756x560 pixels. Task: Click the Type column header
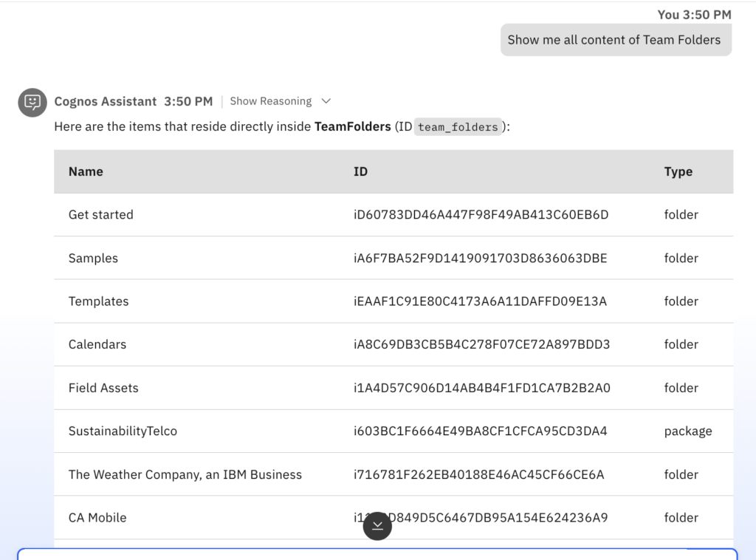click(678, 171)
